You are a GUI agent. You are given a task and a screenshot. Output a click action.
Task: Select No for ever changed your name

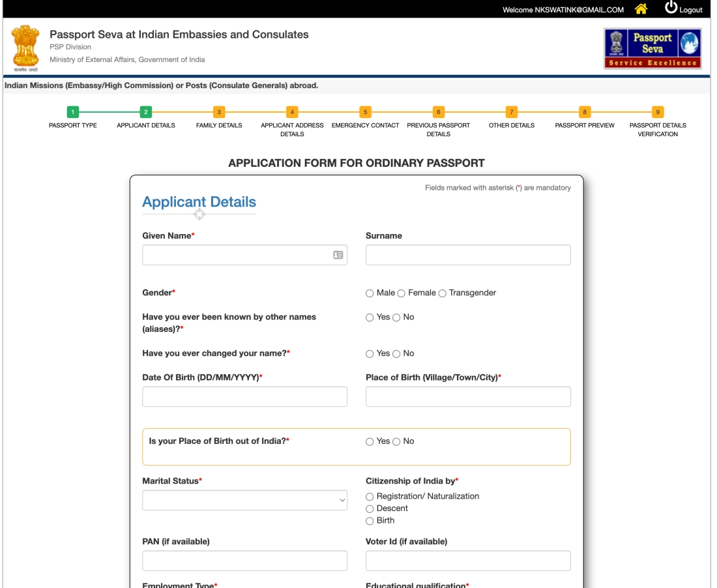click(396, 354)
